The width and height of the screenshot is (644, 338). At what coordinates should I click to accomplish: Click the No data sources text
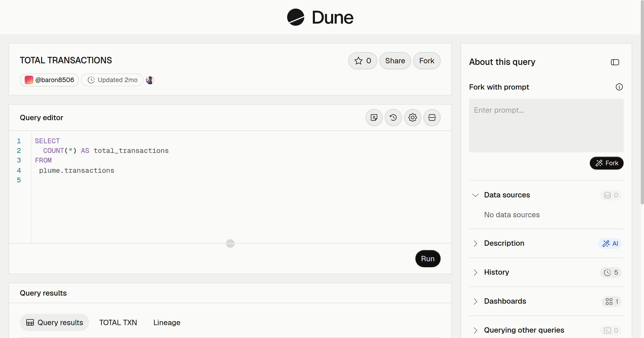pyautogui.click(x=512, y=215)
